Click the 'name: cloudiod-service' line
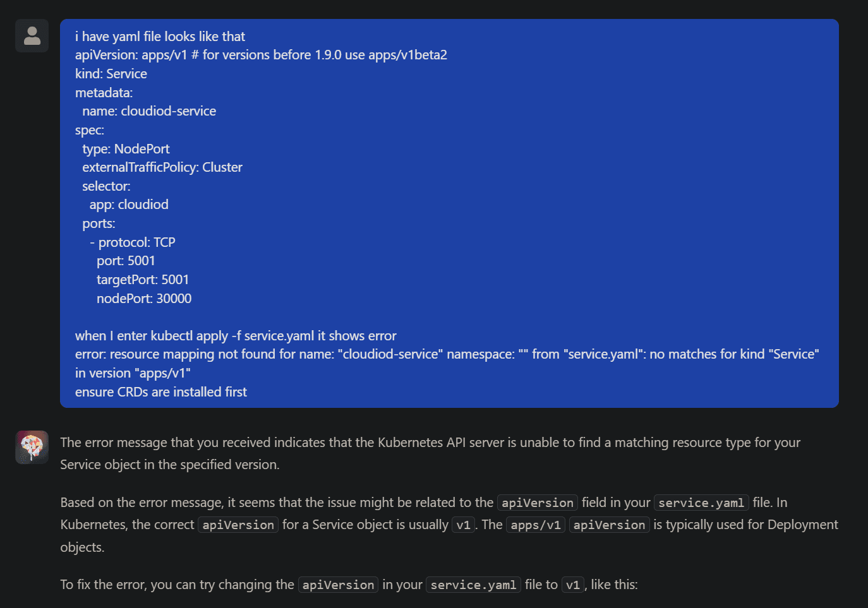868x608 pixels. click(149, 111)
